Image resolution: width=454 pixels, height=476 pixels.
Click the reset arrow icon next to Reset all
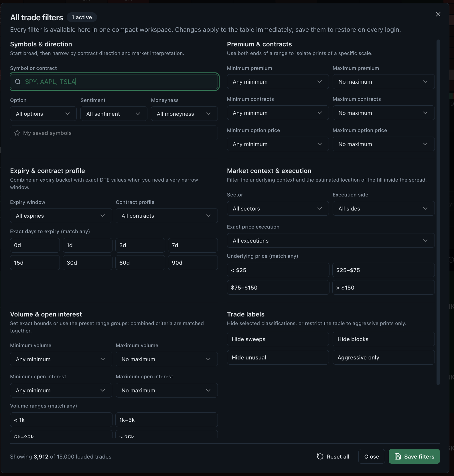pos(320,457)
